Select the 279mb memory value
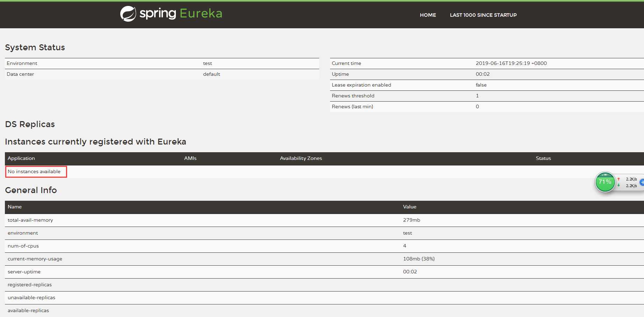 point(412,220)
